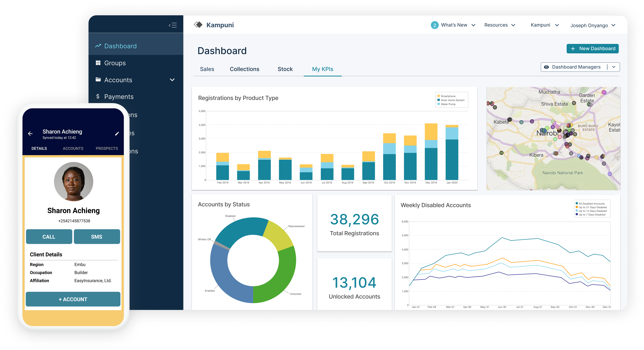Screen dimensions: 644x350
Task: Select the My KPIs tab
Action: click(x=323, y=69)
